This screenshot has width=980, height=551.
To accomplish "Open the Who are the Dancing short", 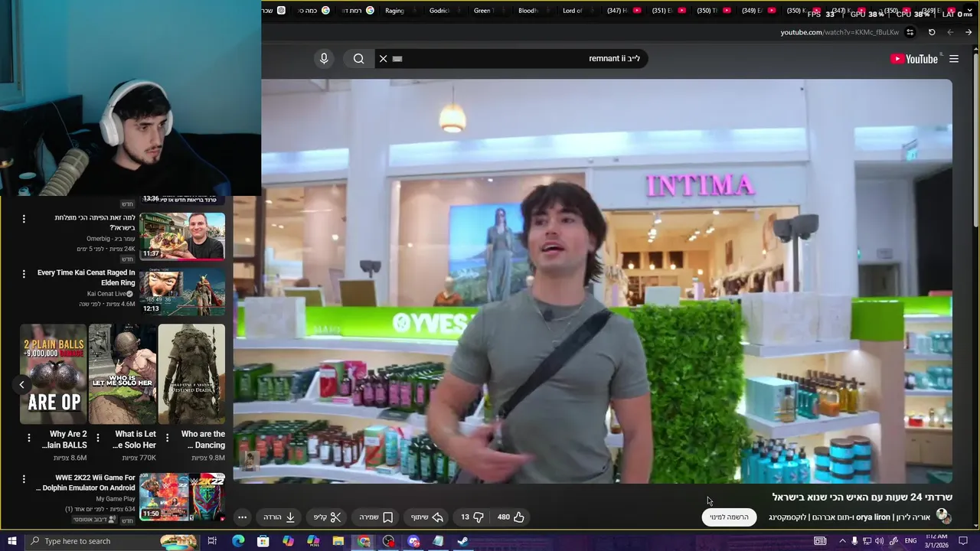I will (191, 374).
